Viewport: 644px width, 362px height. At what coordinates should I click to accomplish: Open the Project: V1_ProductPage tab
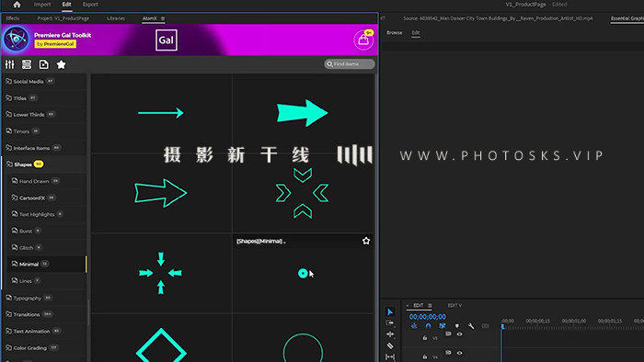click(x=63, y=18)
